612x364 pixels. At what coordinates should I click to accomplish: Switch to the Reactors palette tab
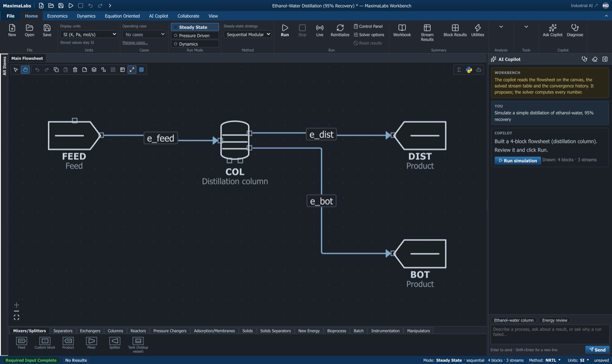(138, 331)
